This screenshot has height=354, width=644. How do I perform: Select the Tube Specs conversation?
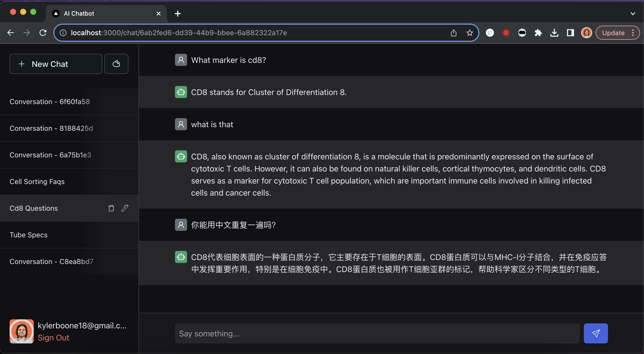pyautogui.click(x=28, y=235)
